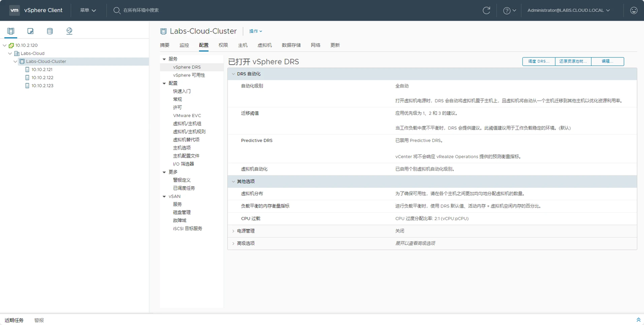
Task: Collapse the 更多 section in config menu
Action: [164, 172]
